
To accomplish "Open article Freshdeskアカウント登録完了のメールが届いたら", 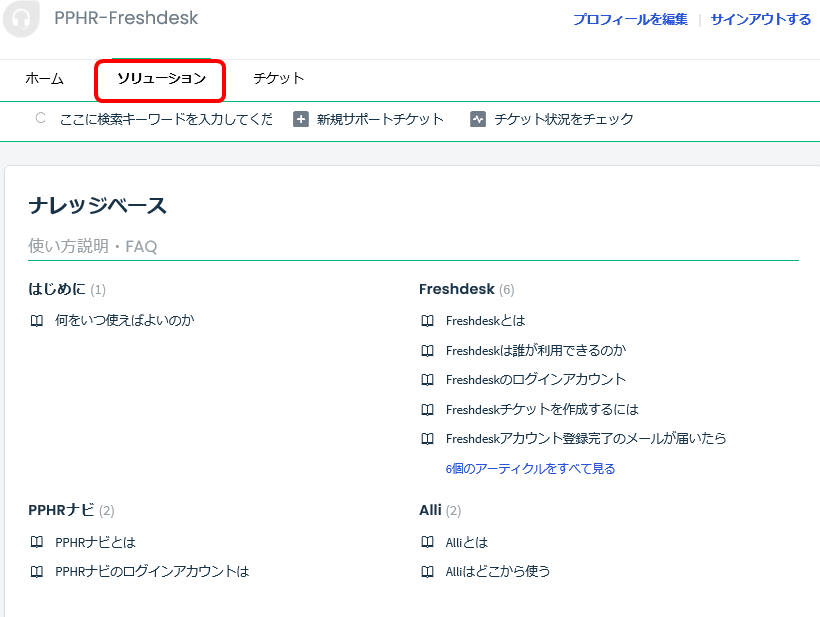I will pos(586,439).
